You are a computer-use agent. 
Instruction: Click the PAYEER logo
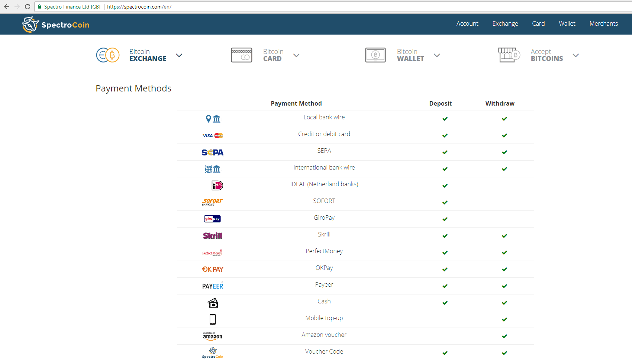tap(213, 286)
